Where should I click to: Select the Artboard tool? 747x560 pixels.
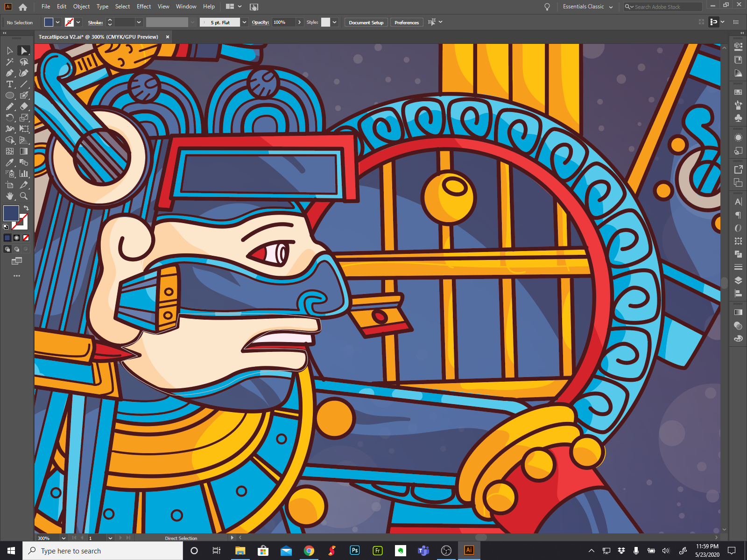point(10,185)
